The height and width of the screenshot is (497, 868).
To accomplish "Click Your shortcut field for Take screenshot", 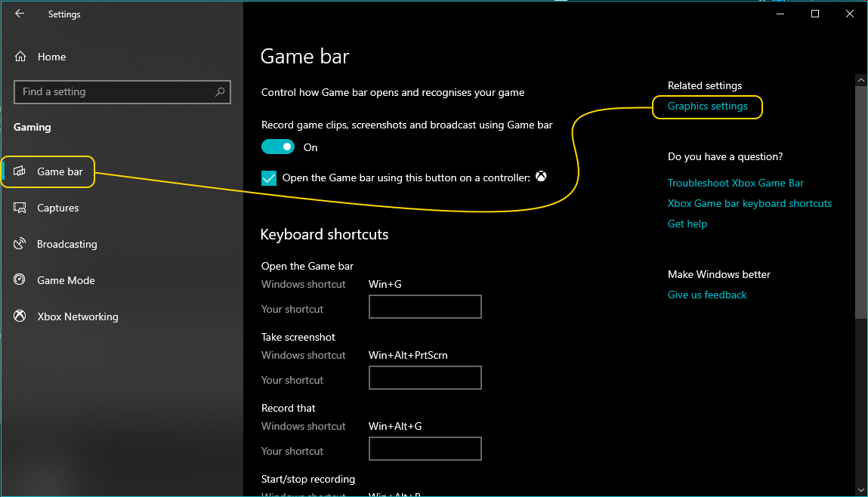I will click(425, 378).
